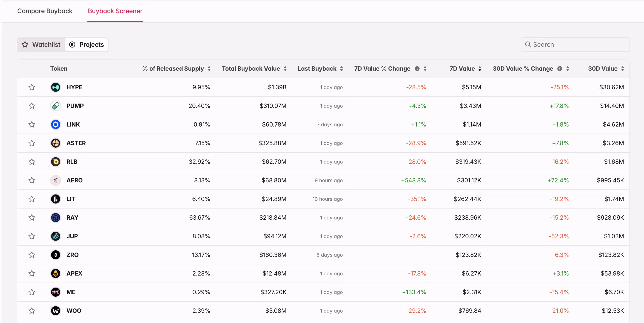Screen dimensions: 644x323
Task: Star HYPE to add to watchlist
Action: click(x=32, y=87)
